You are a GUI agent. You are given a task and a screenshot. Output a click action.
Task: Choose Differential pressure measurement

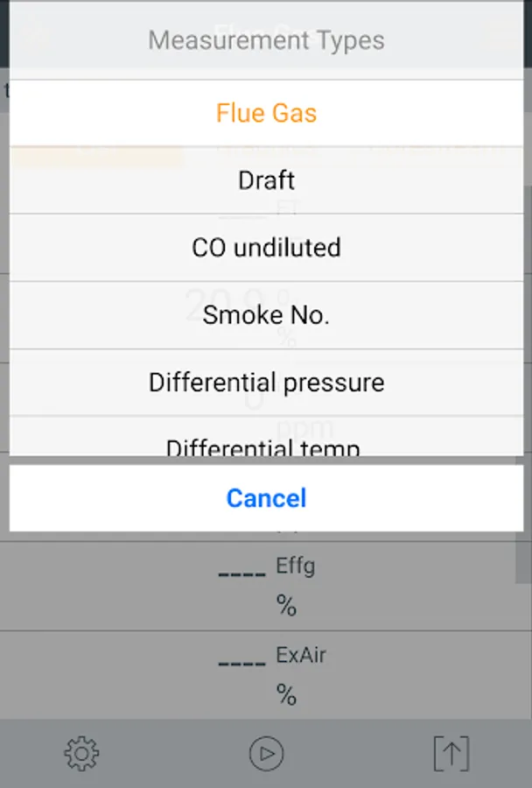[266, 383]
